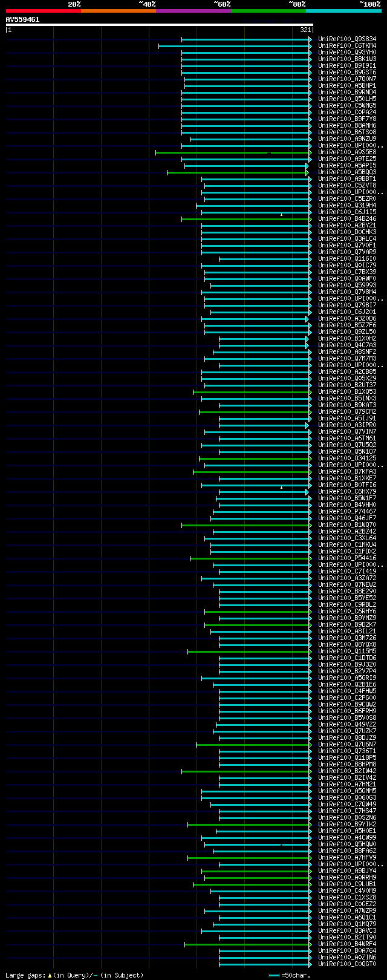Open hit UniRef100_Q93YH0
This screenshot has height=980, width=387.
[x=347, y=53]
